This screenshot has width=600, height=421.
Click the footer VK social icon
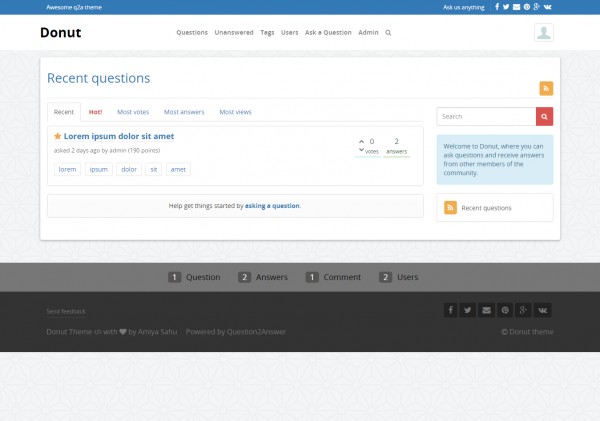coord(543,310)
